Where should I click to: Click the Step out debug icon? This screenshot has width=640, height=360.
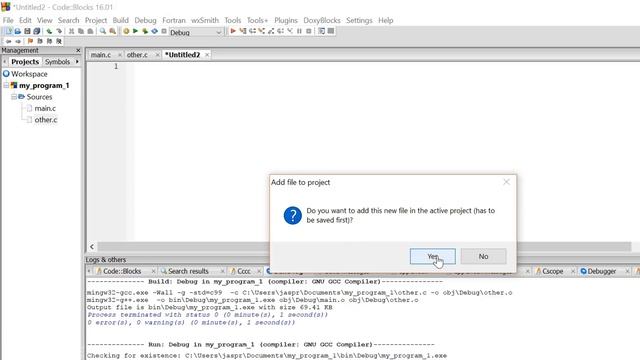pyautogui.click(x=271, y=31)
